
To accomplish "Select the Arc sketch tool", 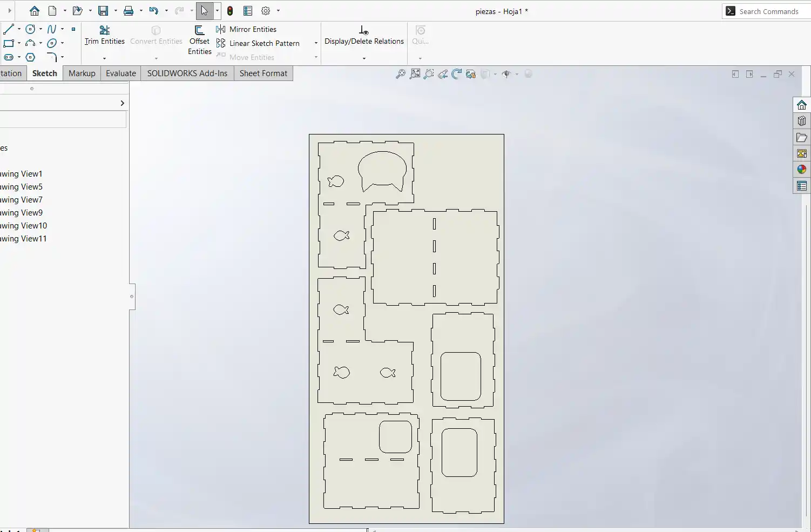I will (30, 43).
